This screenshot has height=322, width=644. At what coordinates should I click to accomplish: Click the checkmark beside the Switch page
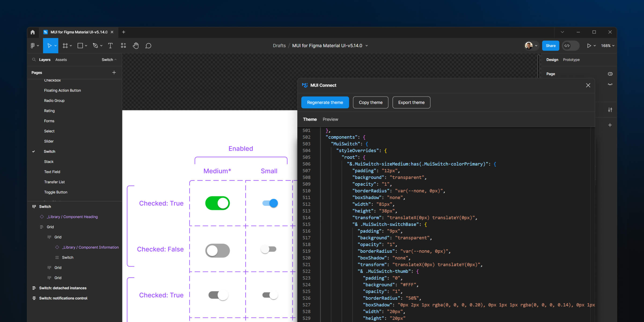pos(34,151)
